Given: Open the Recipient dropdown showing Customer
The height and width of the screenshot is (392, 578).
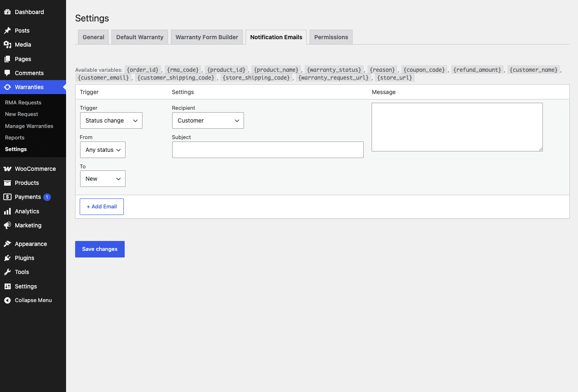Looking at the screenshot, I should (x=208, y=120).
